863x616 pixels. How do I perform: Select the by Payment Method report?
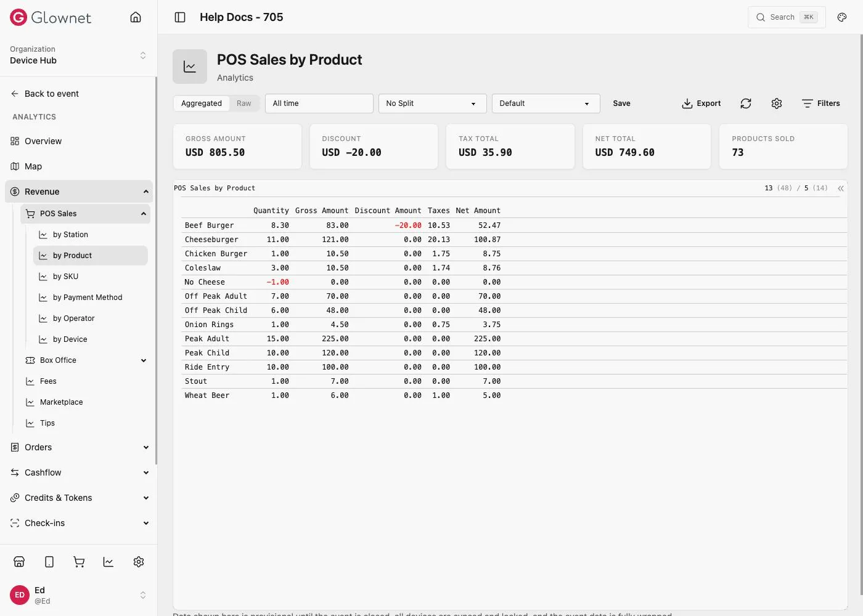91,298
